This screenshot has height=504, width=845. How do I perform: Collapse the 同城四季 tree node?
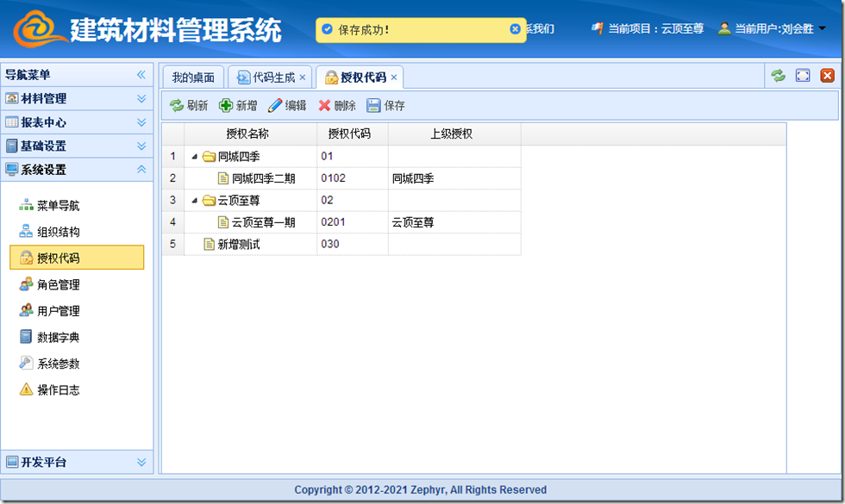194,157
